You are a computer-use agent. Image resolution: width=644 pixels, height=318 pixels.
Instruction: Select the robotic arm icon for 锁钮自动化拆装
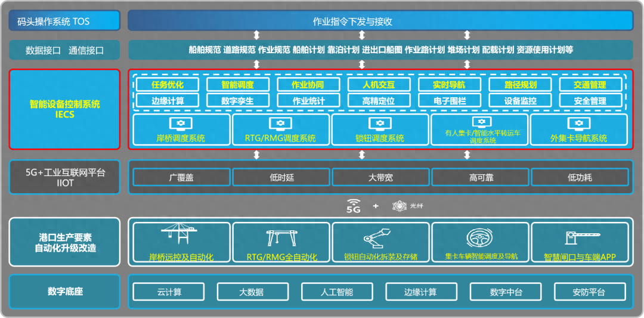click(380, 239)
